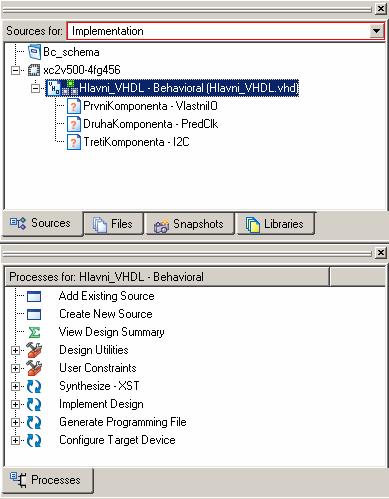
Task: Expand the User Constraints process group
Action: pos(15,368)
